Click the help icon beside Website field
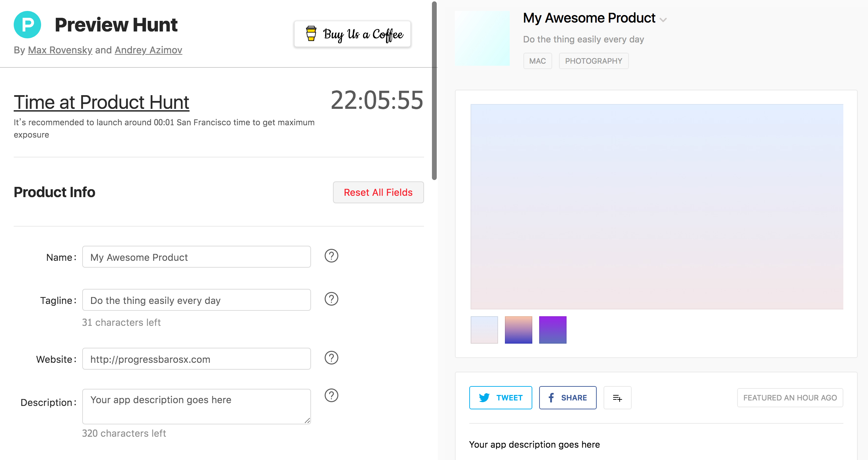Image resolution: width=868 pixels, height=460 pixels. point(331,358)
